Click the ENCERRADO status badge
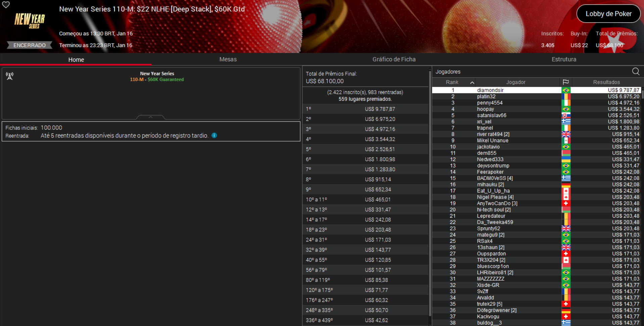The image size is (644, 326). tap(29, 45)
